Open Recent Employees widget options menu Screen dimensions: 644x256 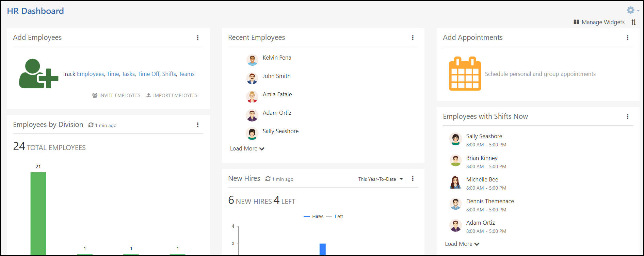413,37
